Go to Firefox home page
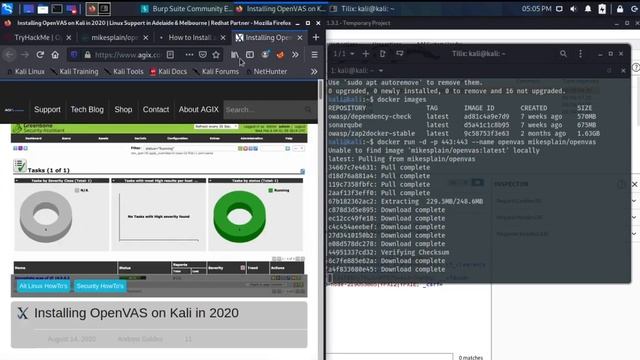 (x=55, y=55)
